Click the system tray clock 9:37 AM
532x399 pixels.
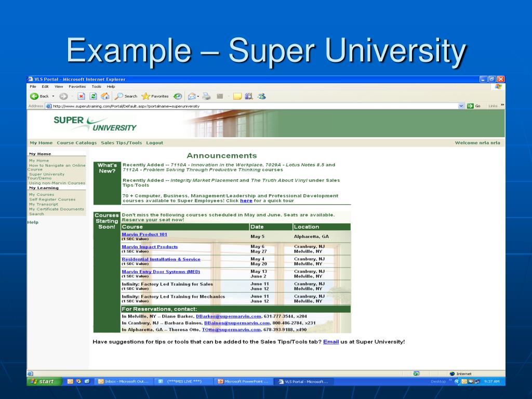click(x=491, y=381)
